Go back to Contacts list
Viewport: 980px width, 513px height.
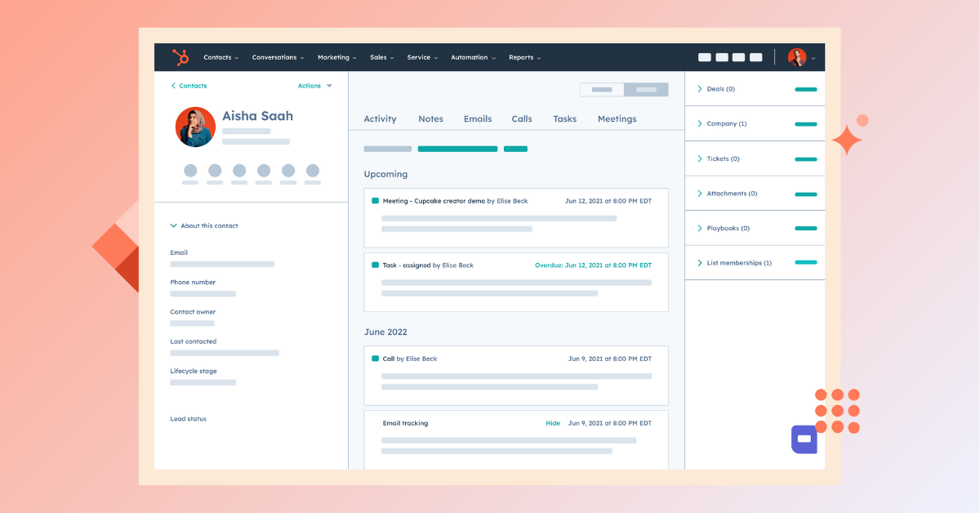tap(189, 86)
